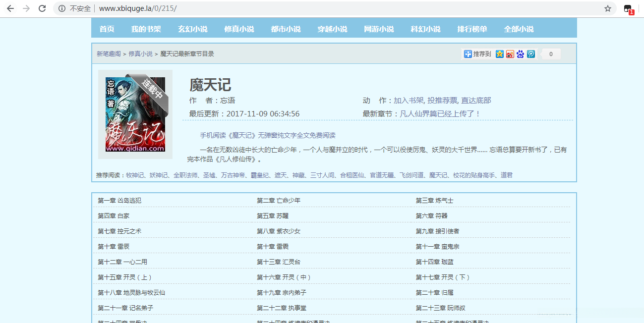
Task: Open recommended book 妖神记
Action: pyautogui.click(x=159, y=175)
